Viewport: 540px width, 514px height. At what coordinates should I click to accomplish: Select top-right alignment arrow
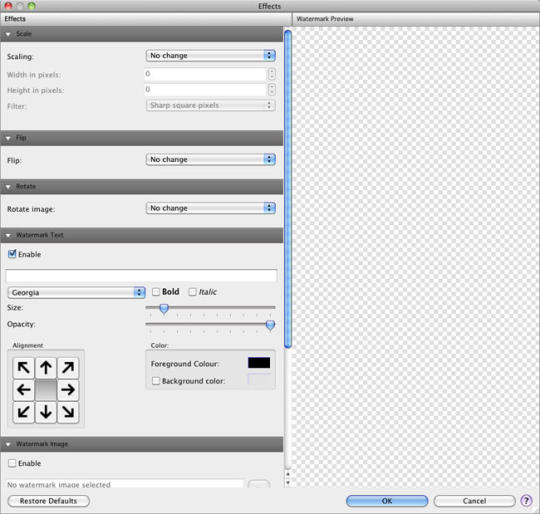point(68,368)
